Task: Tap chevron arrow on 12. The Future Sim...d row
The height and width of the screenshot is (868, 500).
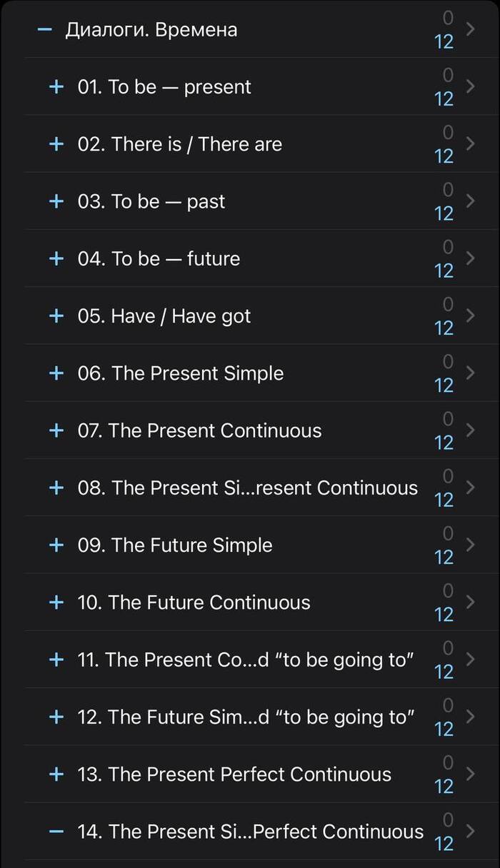Action: point(470,716)
